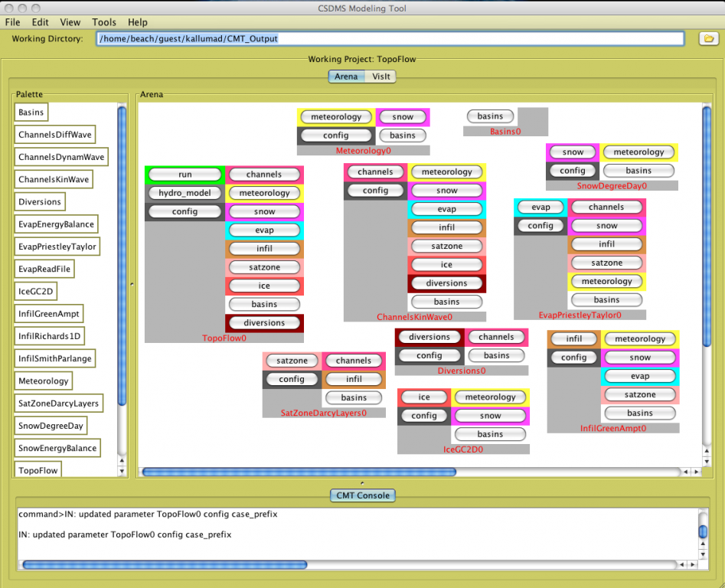Click the satzone port on SatZoneDarcyLayers0
The height and width of the screenshot is (588, 725).
click(x=292, y=361)
